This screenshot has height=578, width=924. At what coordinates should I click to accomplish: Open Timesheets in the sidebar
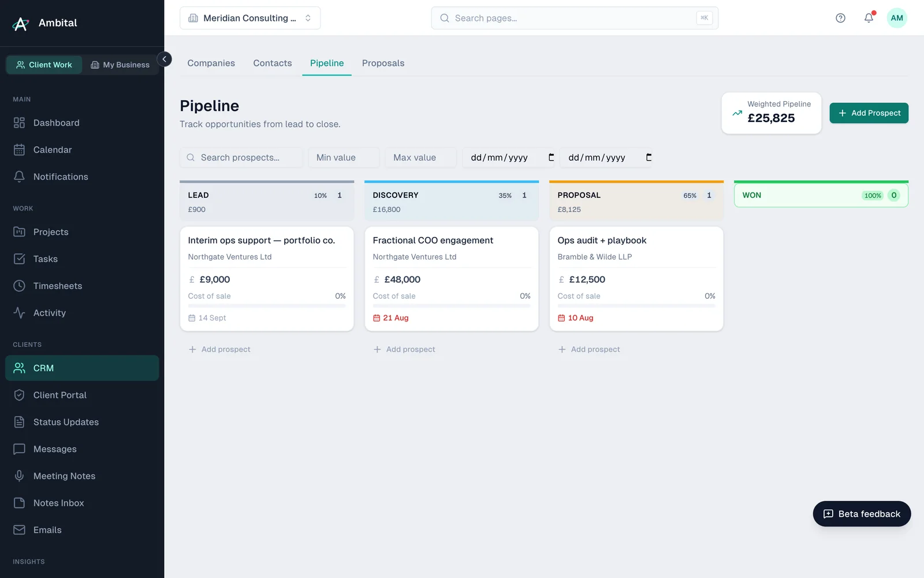click(x=82, y=286)
